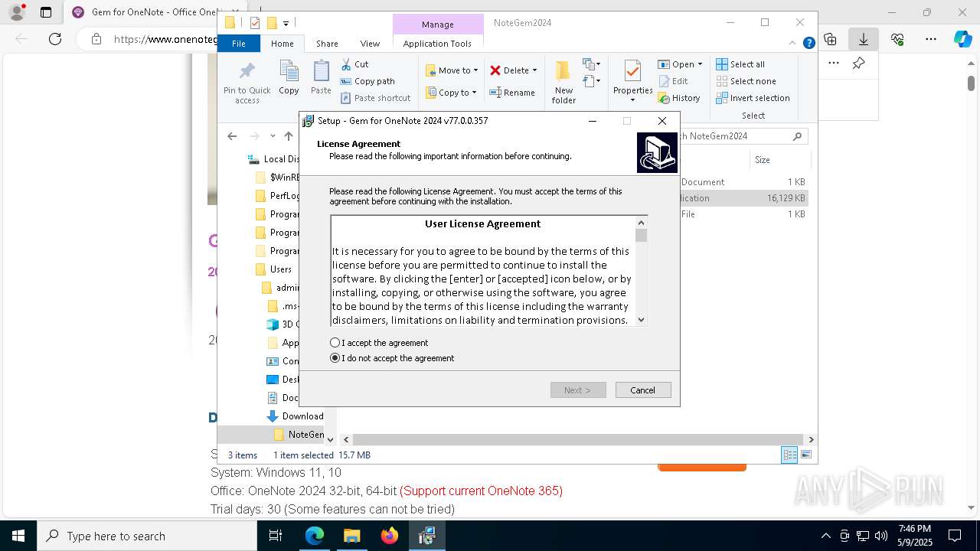Select the NoteGem folder in tree

[x=299, y=435]
